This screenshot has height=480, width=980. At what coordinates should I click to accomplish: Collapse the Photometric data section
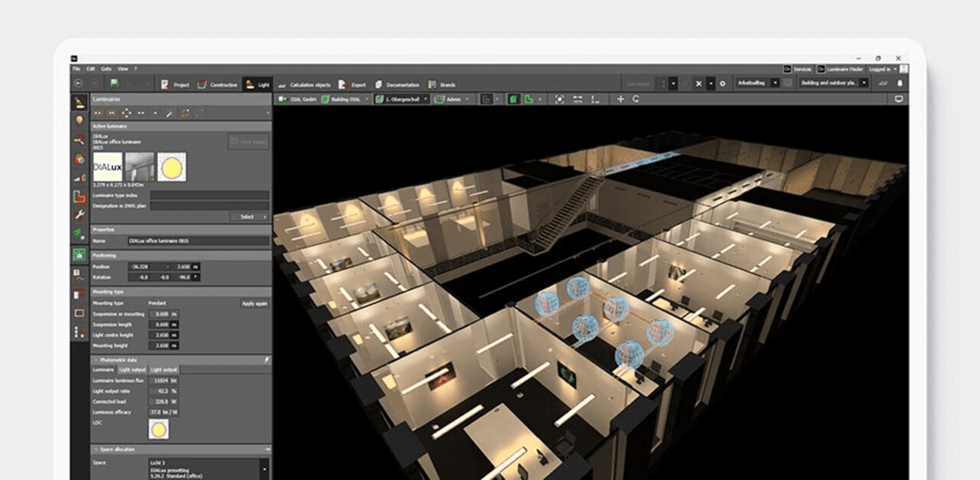(x=96, y=360)
